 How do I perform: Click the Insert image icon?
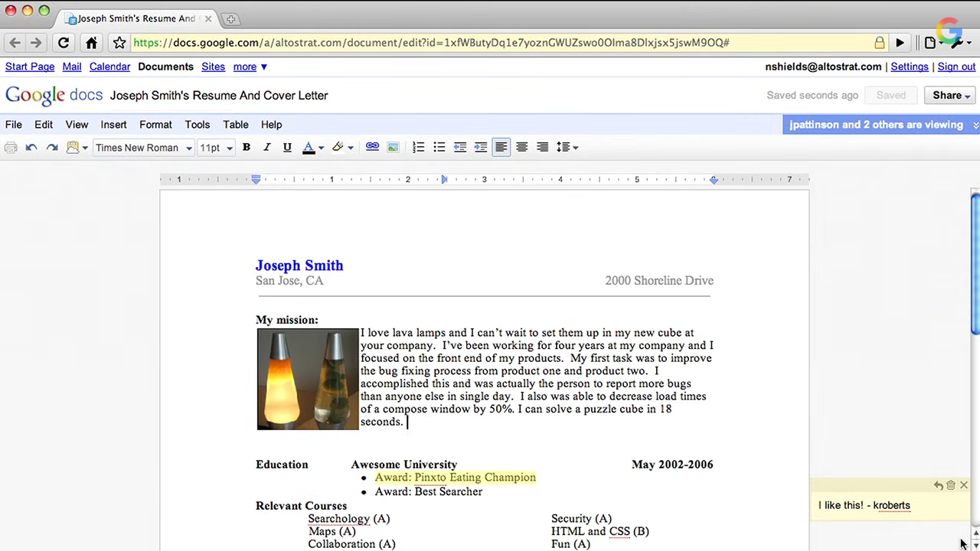(x=393, y=147)
